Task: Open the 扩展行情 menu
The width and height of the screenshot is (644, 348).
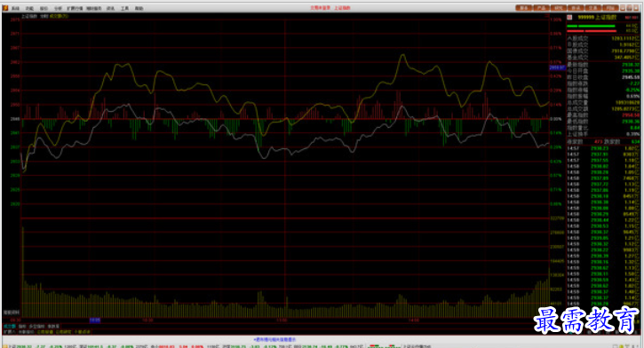Action: point(75,8)
